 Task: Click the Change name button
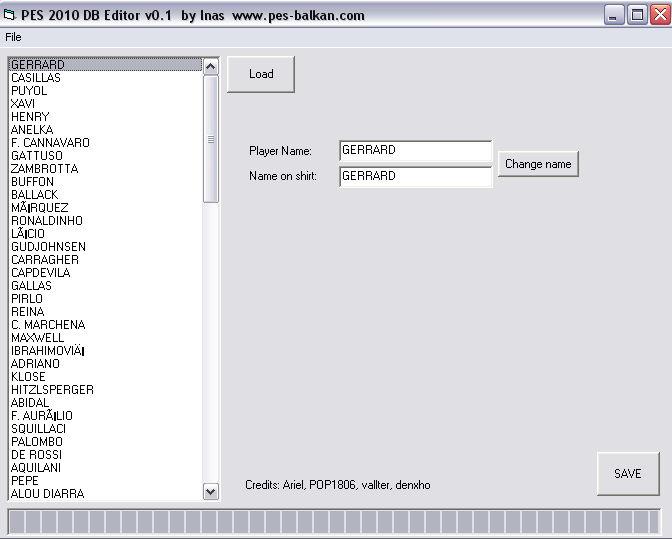[x=538, y=164]
